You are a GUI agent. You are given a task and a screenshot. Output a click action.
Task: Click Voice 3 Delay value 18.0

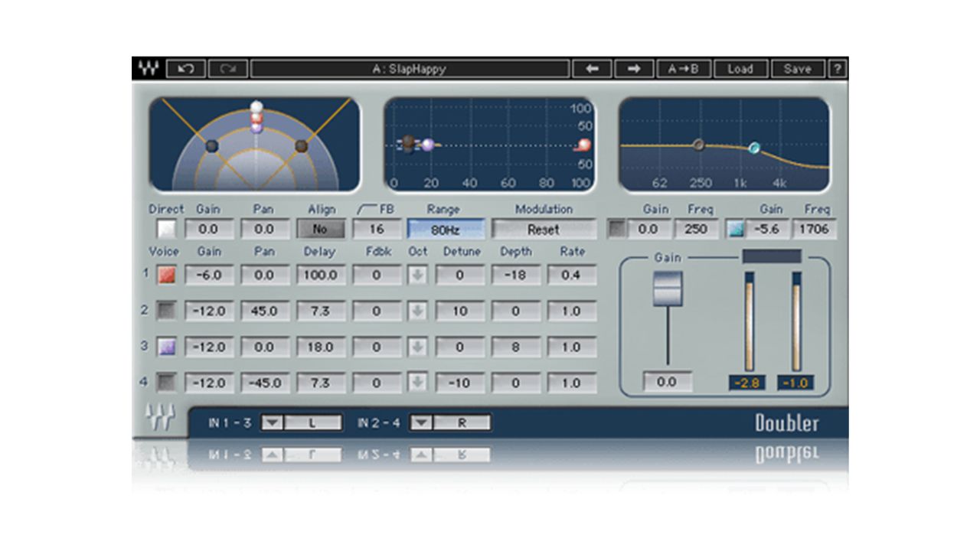[321, 347]
